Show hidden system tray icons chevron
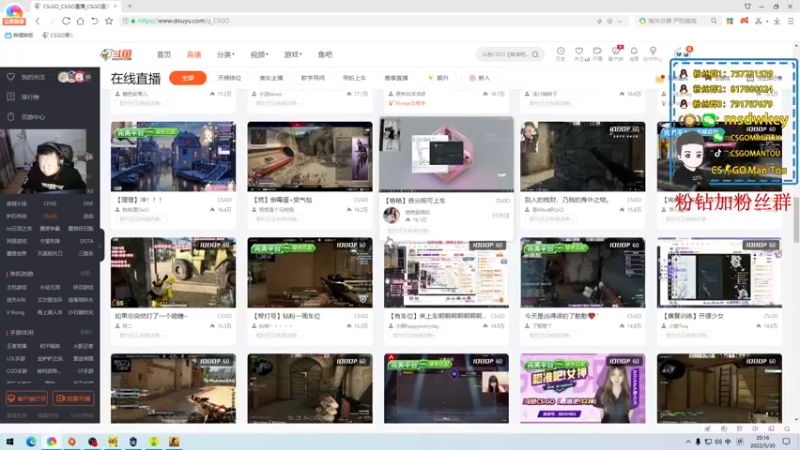The width and height of the screenshot is (800, 450). tap(688, 442)
